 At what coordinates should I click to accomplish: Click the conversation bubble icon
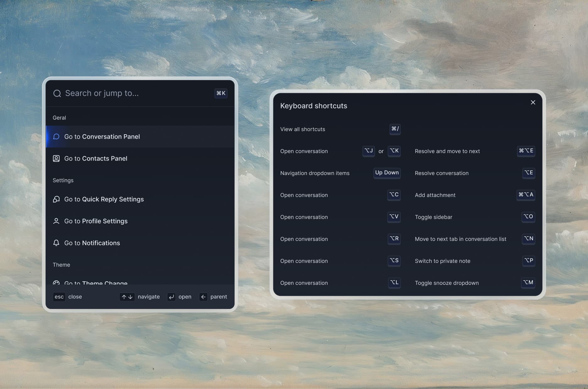coord(56,136)
